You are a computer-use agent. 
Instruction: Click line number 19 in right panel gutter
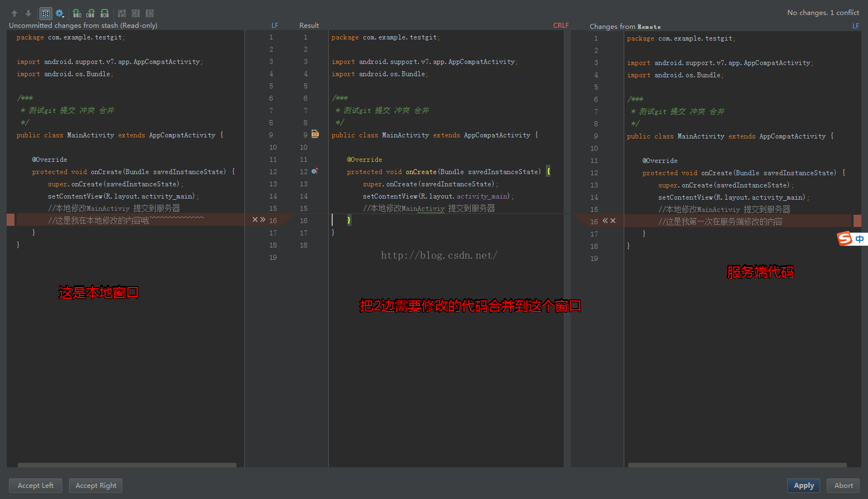pos(594,259)
